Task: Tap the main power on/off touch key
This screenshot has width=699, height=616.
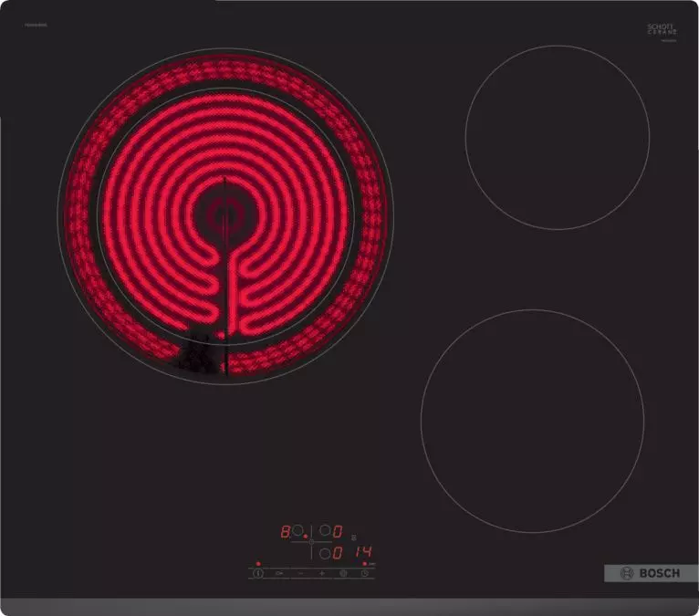Action: pyautogui.click(x=258, y=573)
